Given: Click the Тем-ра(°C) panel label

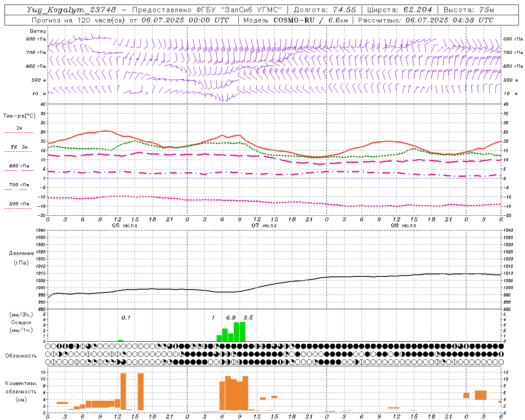Looking at the screenshot, I should pyautogui.click(x=19, y=116).
